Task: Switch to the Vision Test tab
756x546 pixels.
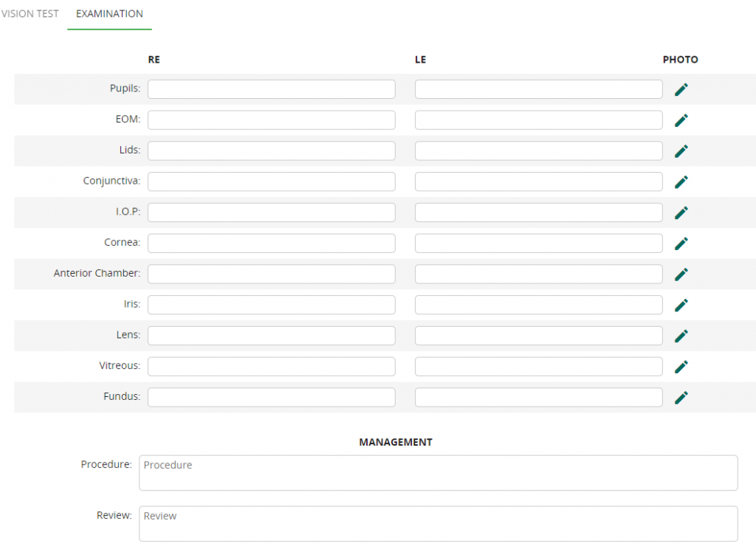Action: [30, 14]
